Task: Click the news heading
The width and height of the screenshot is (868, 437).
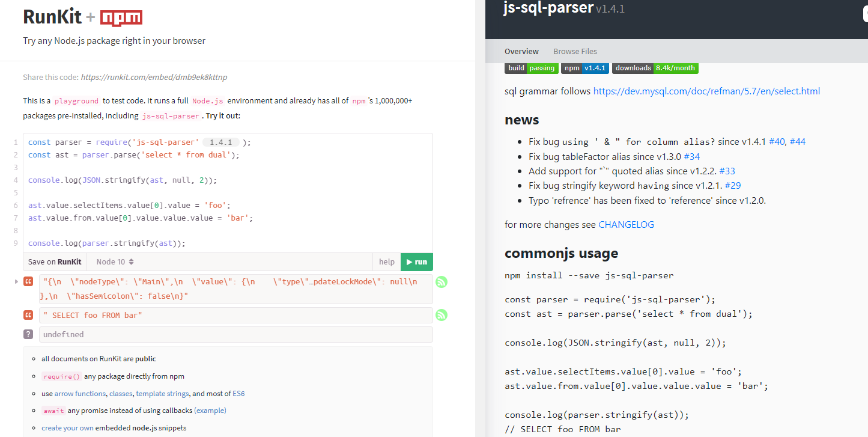Action: (x=522, y=120)
